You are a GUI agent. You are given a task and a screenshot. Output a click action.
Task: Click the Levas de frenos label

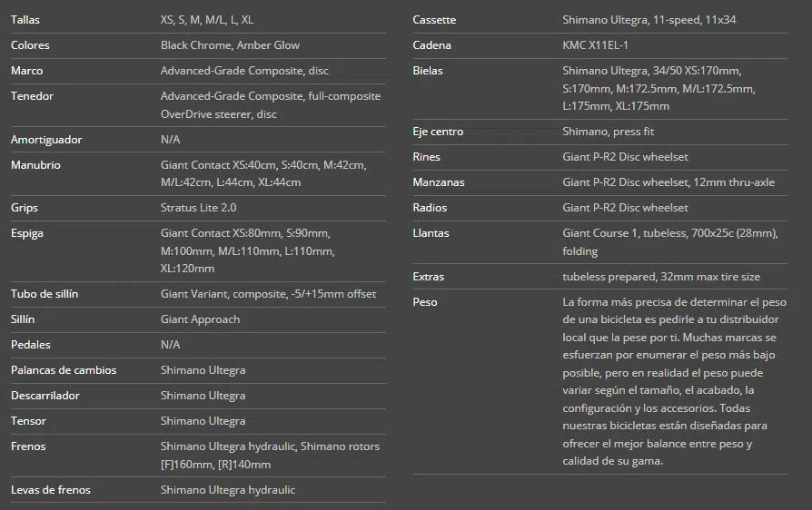click(51, 490)
